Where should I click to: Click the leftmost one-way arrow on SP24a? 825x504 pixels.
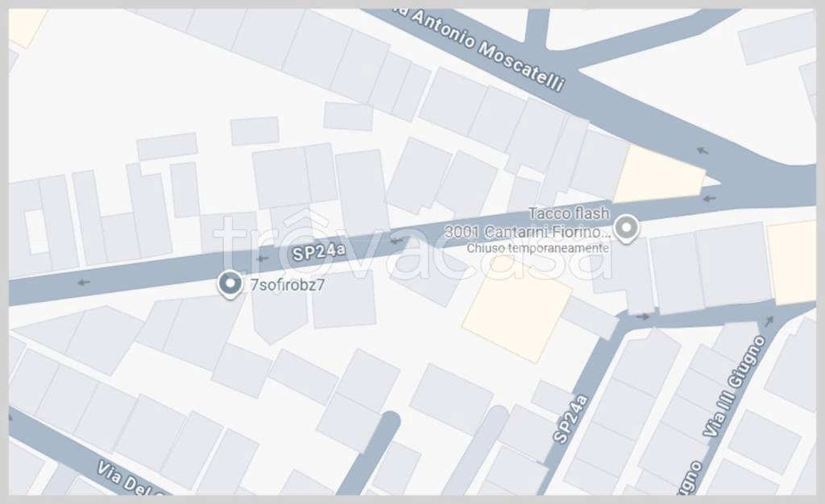(x=84, y=283)
